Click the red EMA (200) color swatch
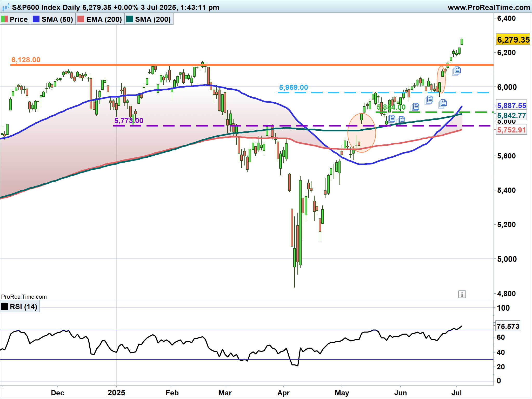The image size is (532, 399). [x=81, y=19]
